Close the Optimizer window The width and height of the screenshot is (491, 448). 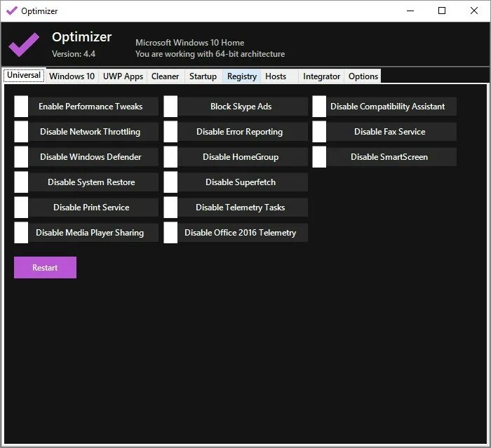[x=474, y=11]
